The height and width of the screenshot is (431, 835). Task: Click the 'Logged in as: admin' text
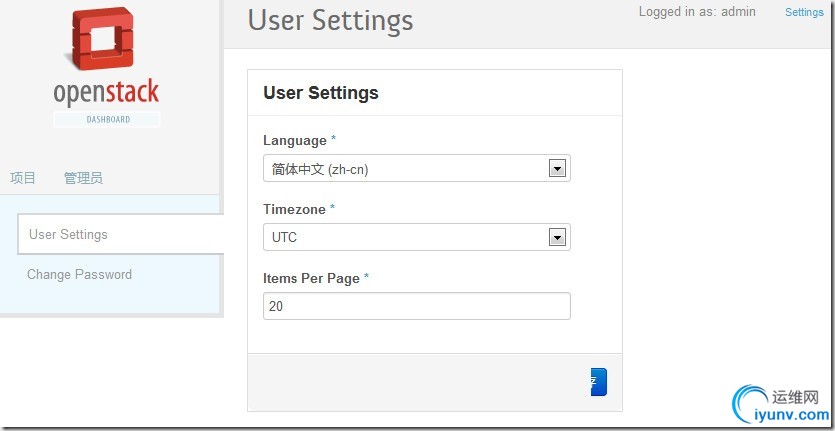697,12
